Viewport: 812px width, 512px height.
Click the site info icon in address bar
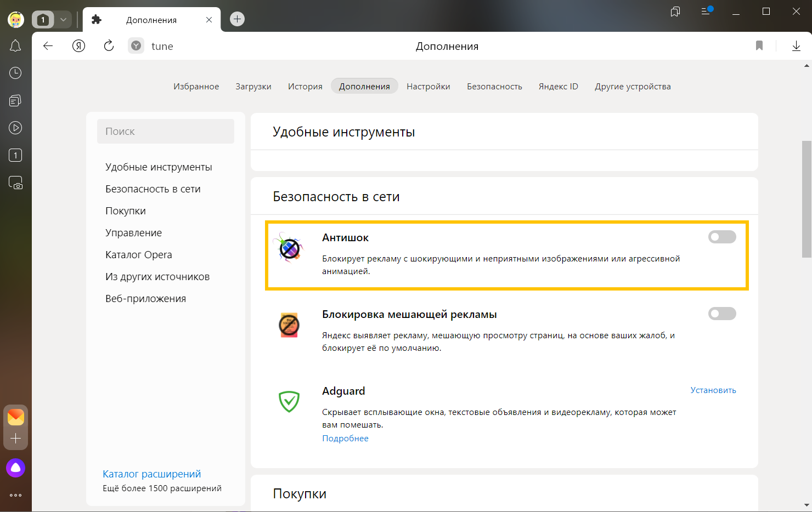tap(136, 46)
